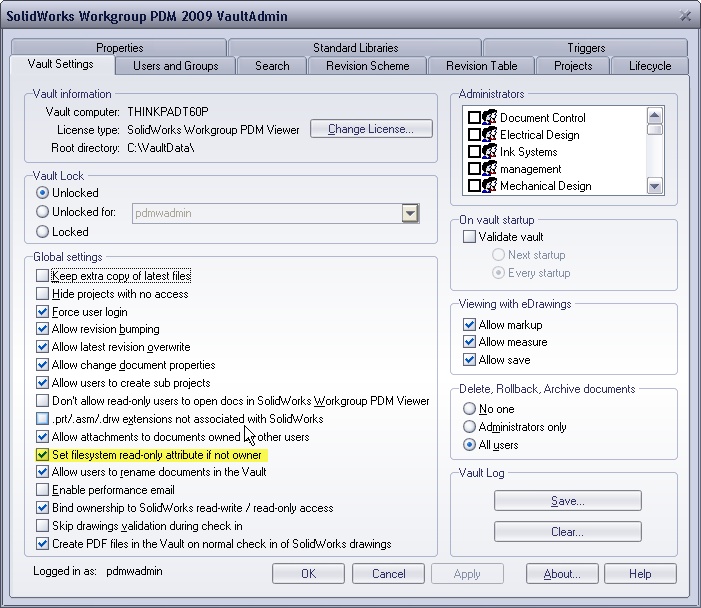This screenshot has width=701, height=608.
Task: Open the Lifecycle tab
Action: pyautogui.click(x=650, y=66)
